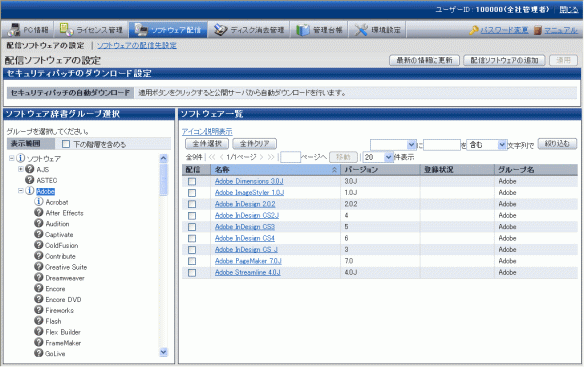
Task: Click the GoLive question mark icon
Action: tap(39, 353)
